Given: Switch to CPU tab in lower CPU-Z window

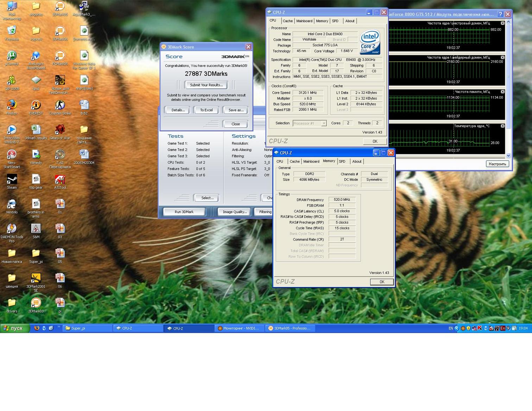Looking at the screenshot, I should (280, 162).
